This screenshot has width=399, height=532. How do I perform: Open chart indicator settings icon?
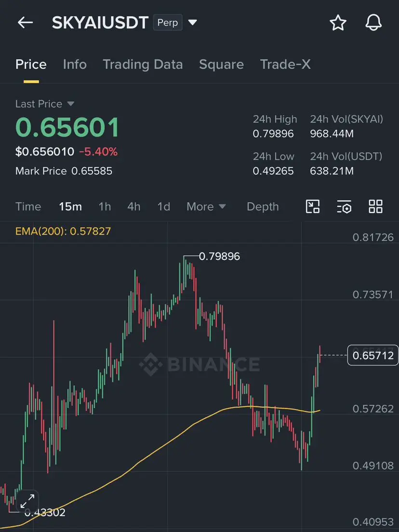tap(344, 206)
